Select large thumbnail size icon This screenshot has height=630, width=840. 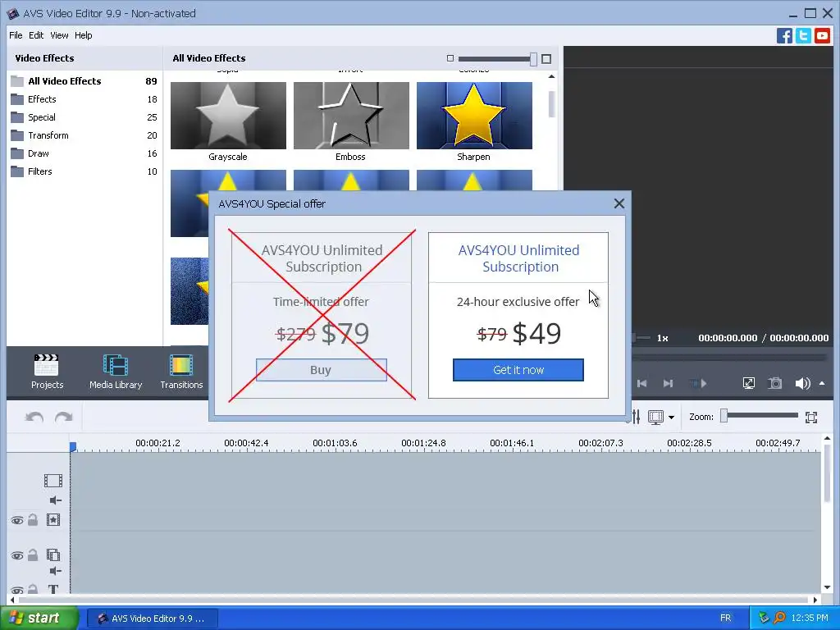pos(546,59)
